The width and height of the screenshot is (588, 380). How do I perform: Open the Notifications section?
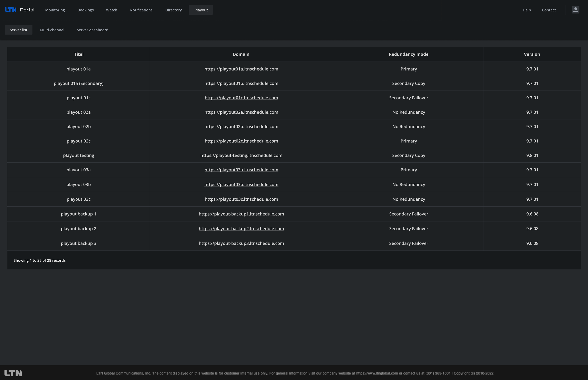pyautogui.click(x=141, y=10)
